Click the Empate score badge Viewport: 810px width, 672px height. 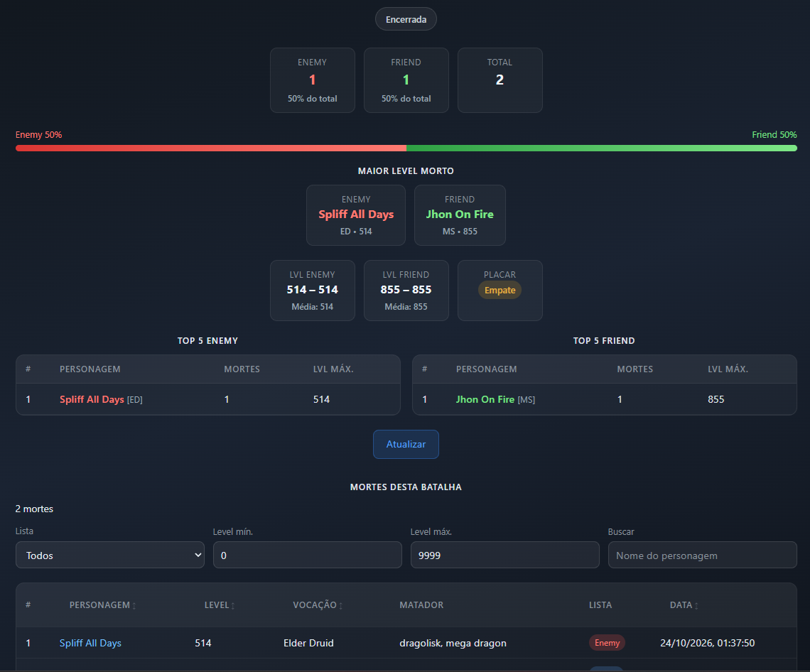(500, 291)
